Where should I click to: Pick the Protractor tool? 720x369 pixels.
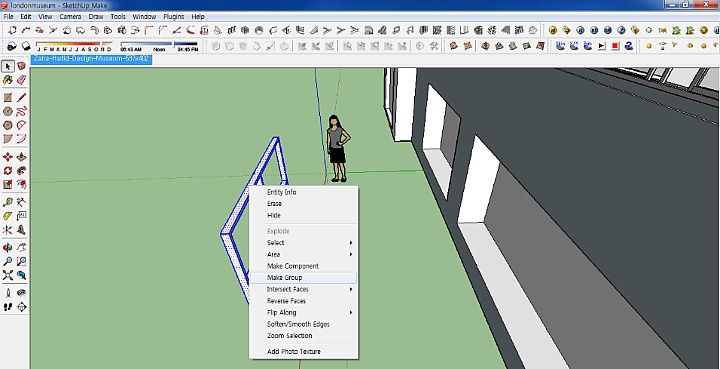8,216
